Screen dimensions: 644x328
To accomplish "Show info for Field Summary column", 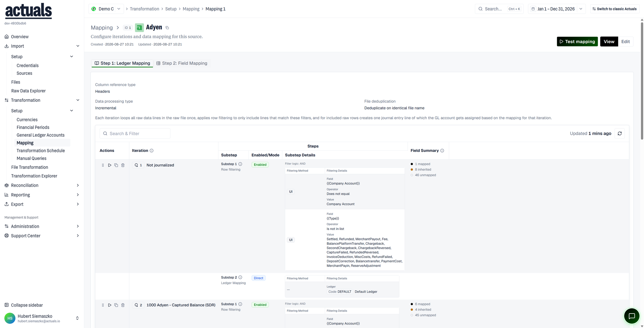I will coord(442,150).
